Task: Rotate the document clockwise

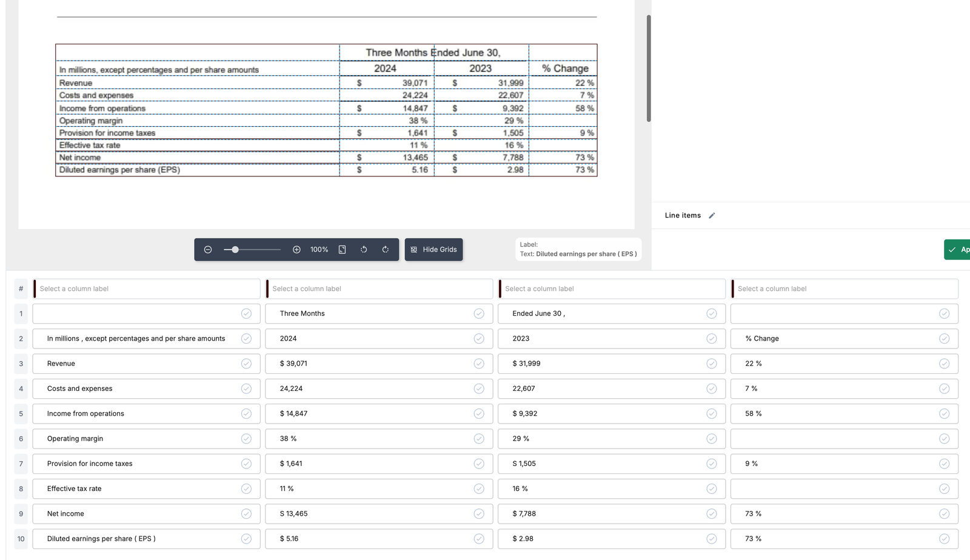Action: click(x=386, y=249)
